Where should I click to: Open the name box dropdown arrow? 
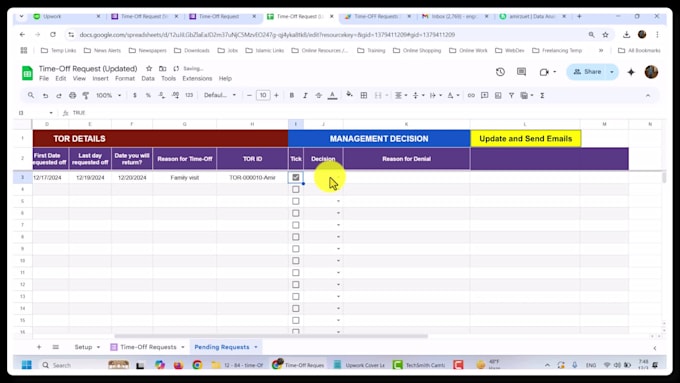[x=51, y=113]
